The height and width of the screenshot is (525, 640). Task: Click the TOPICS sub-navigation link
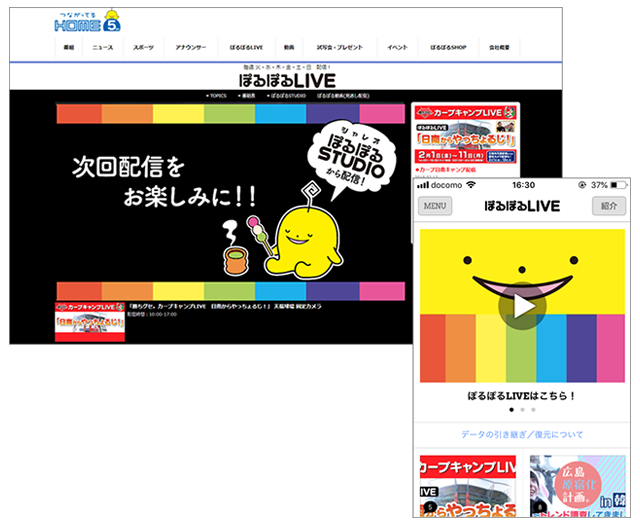click(216, 96)
